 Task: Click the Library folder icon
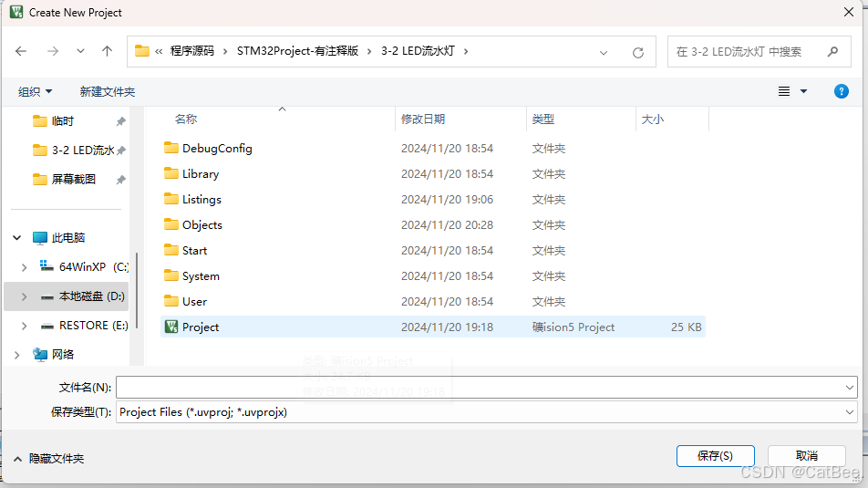171,173
